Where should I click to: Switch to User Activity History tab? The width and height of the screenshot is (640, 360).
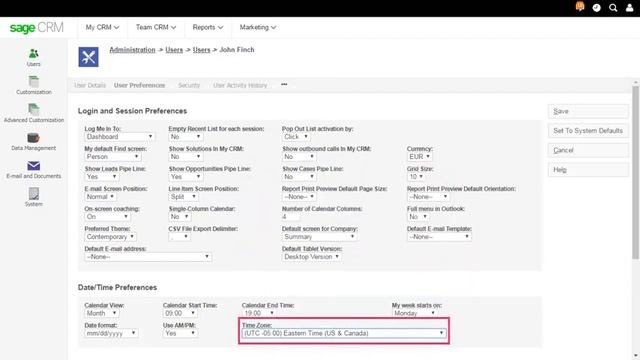pos(240,85)
